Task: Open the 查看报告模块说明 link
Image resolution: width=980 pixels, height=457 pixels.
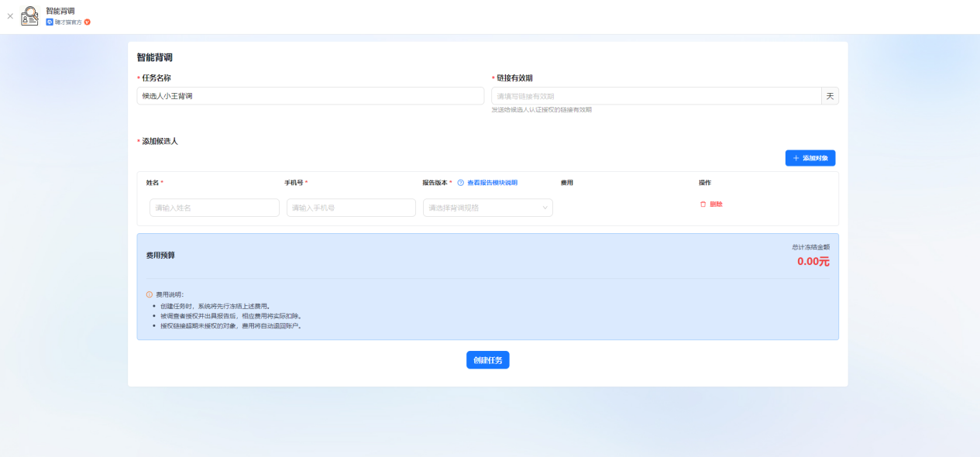Action: point(492,183)
